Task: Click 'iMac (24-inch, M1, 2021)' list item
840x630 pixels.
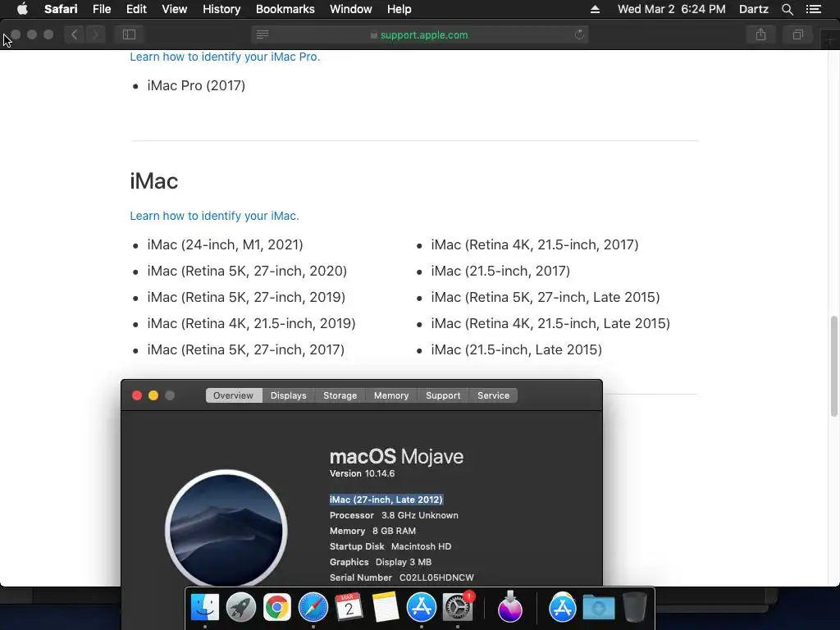Action: click(x=225, y=244)
